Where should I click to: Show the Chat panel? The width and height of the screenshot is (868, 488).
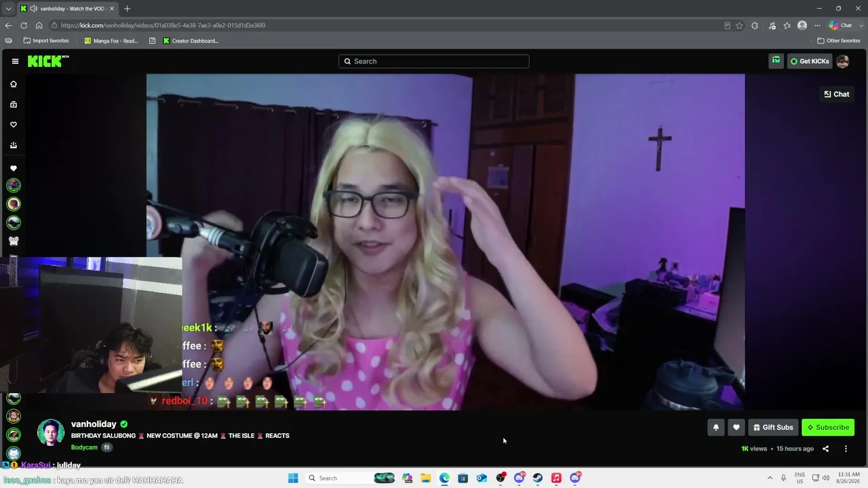pos(837,94)
